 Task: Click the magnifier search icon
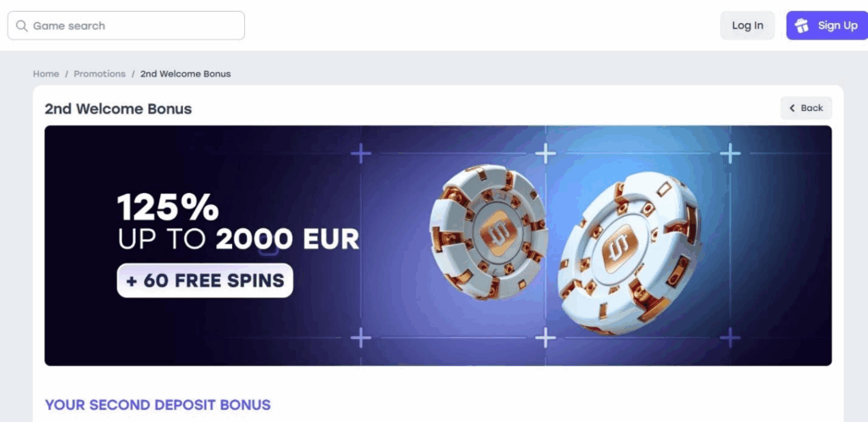[22, 26]
